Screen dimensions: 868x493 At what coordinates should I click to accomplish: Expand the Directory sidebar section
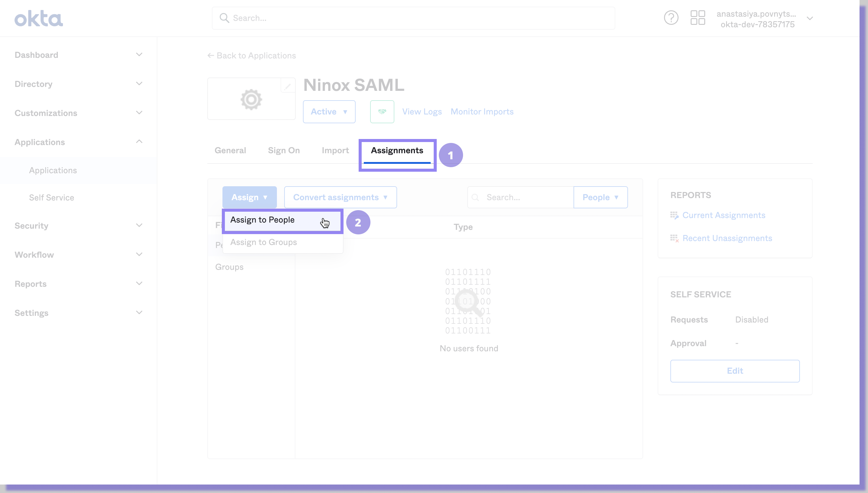139,84
